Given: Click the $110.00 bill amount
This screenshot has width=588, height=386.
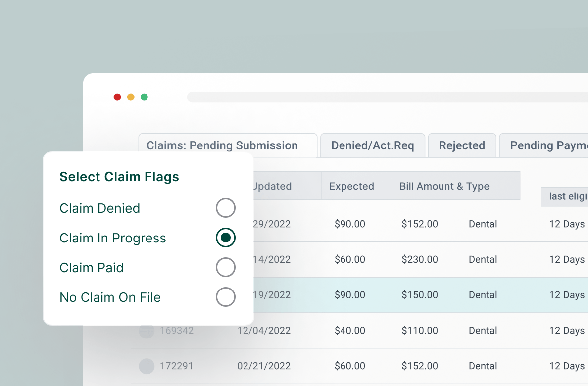Looking at the screenshot, I should click(420, 331).
